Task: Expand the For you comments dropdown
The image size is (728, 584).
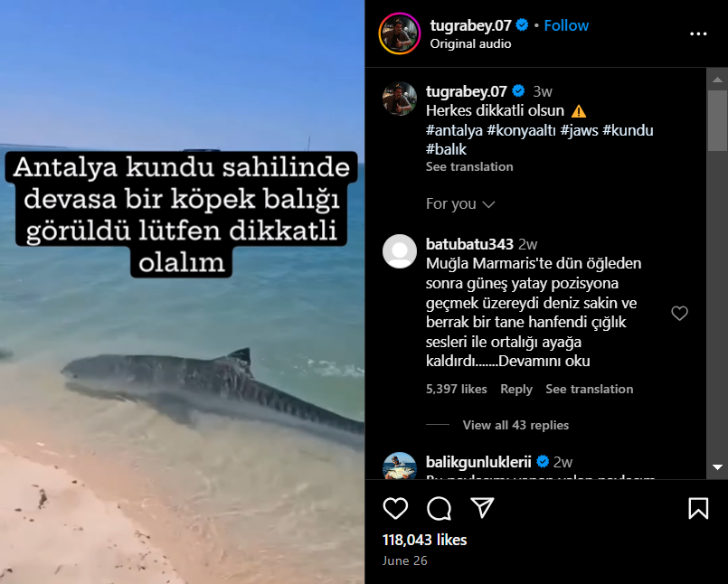Action: 460,203
